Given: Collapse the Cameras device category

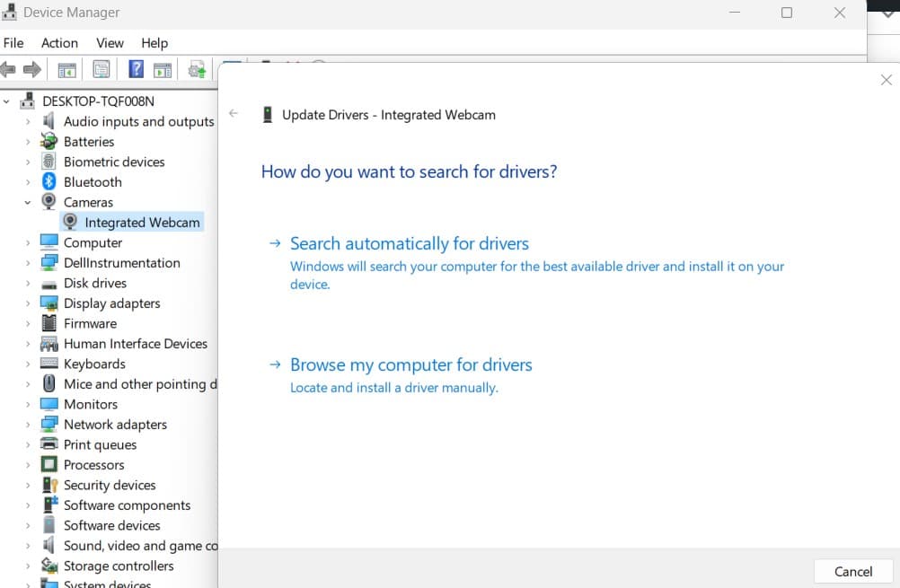Looking at the screenshot, I should click(29, 202).
